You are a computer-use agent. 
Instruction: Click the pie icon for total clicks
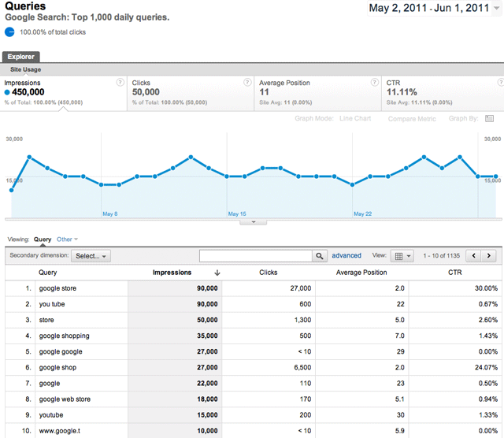point(9,32)
